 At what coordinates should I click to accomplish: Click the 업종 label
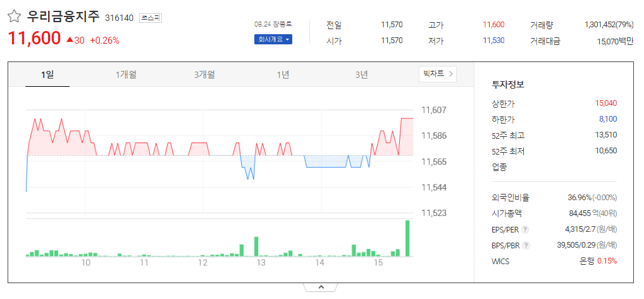[x=499, y=167]
